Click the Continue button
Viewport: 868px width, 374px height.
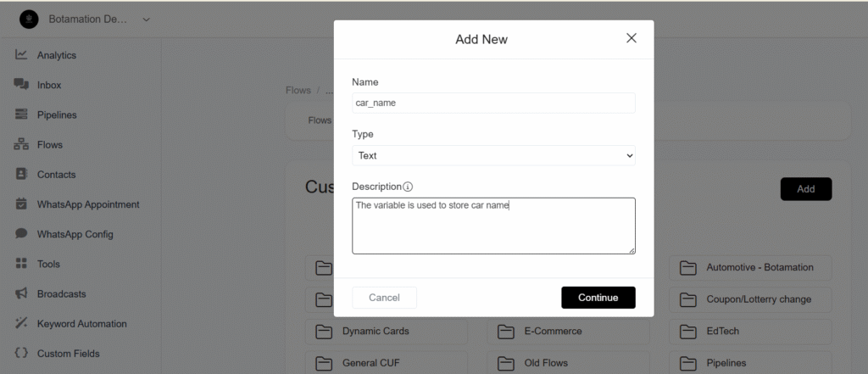[x=598, y=298]
